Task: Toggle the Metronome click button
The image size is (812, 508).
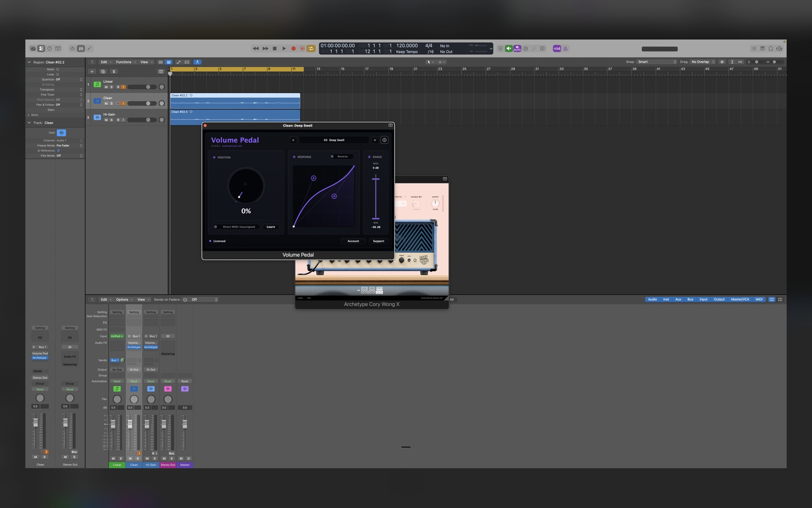Action: [565, 48]
